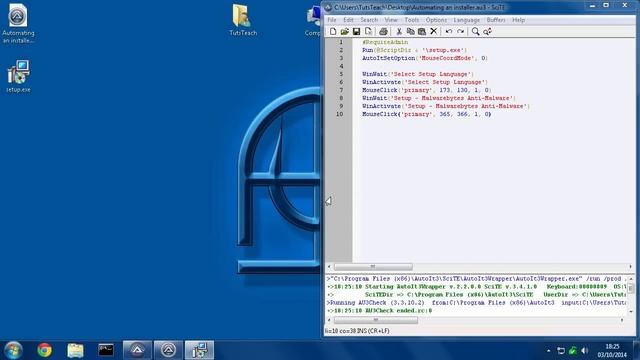This screenshot has height=360, width=640.
Task: Click the editor horizontal scrollbar thumb
Action: click(x=373, y=267)
